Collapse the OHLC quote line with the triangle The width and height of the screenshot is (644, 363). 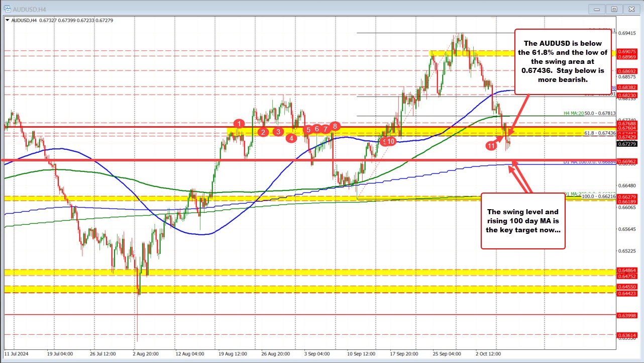[x=7, y=21]
